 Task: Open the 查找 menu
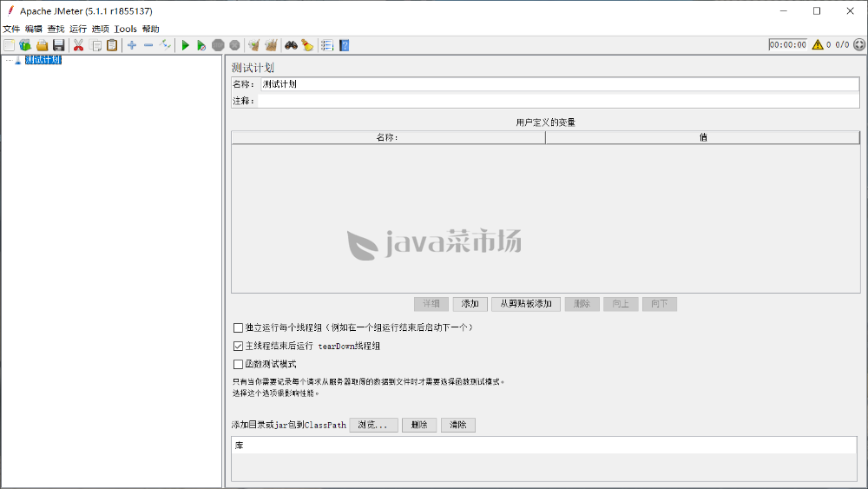56,29
